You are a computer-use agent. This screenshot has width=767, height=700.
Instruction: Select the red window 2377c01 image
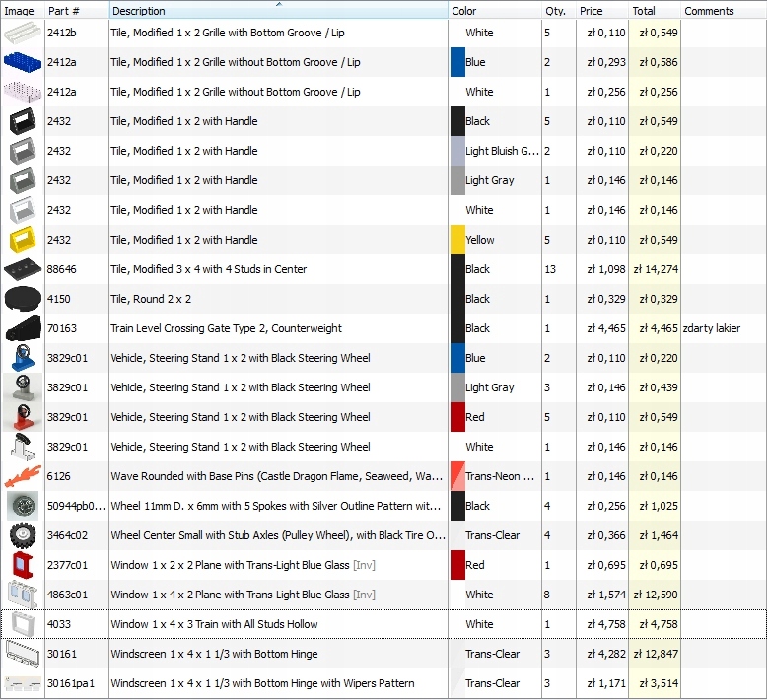coord(22,565)
